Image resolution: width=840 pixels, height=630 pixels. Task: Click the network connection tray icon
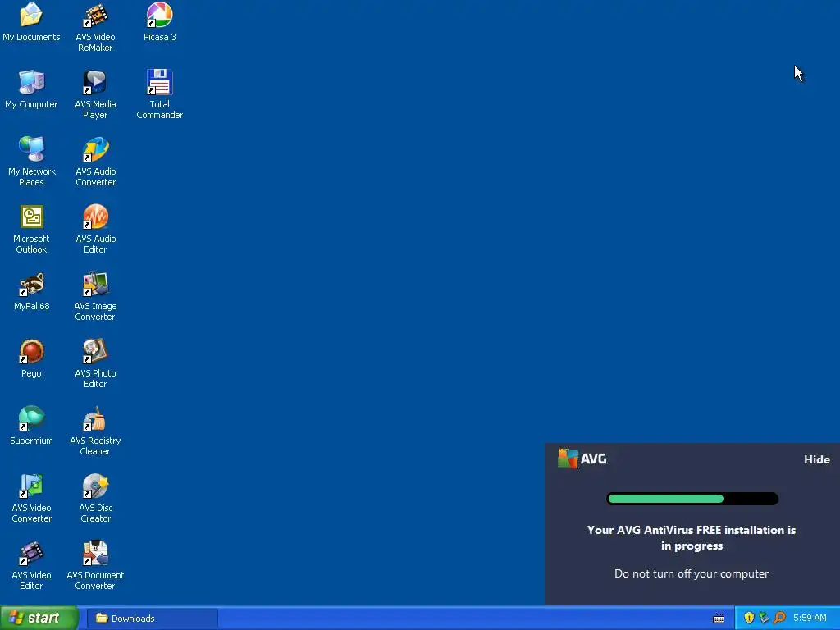764,618
